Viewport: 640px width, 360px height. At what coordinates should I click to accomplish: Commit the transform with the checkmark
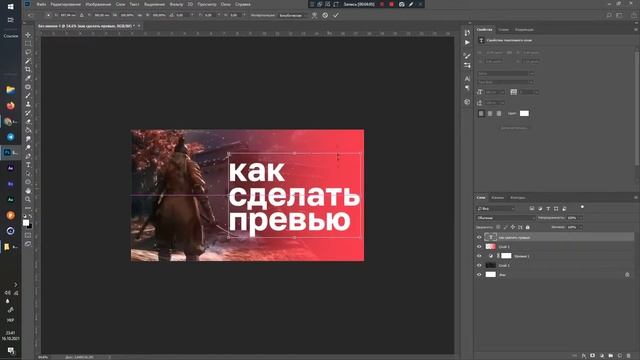tap(336, 15)
